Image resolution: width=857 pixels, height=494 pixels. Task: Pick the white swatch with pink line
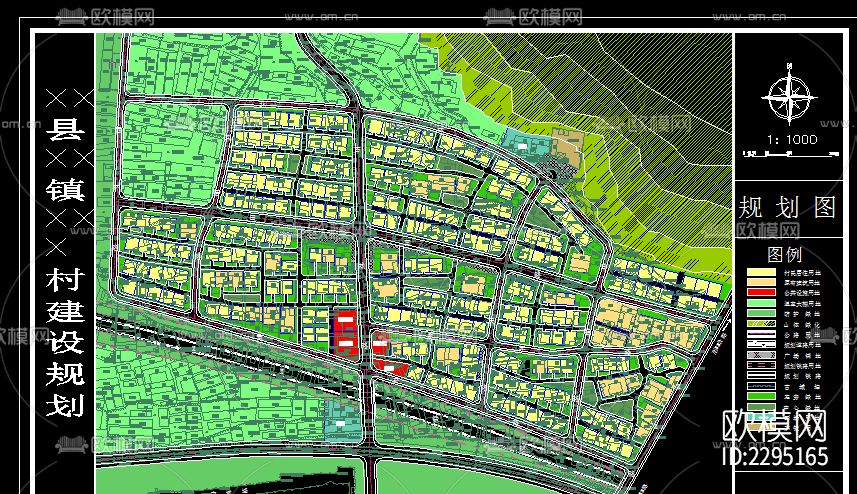point(761,334)
